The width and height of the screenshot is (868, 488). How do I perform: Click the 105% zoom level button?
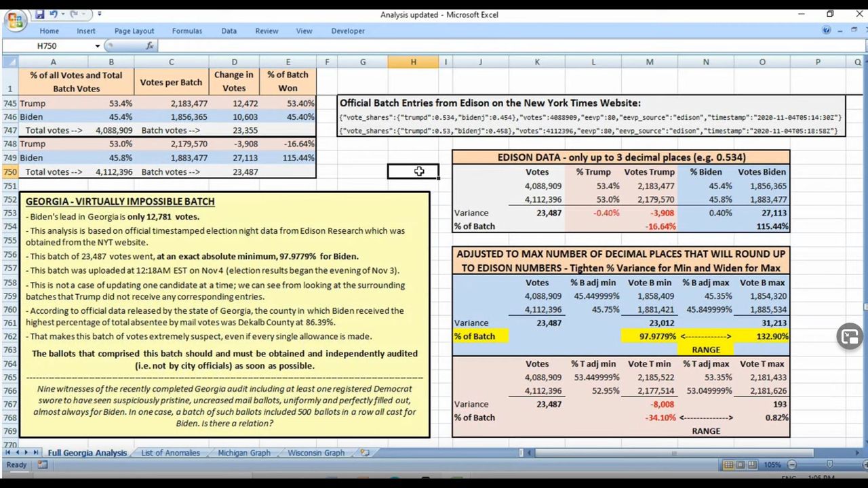point(772,465)
